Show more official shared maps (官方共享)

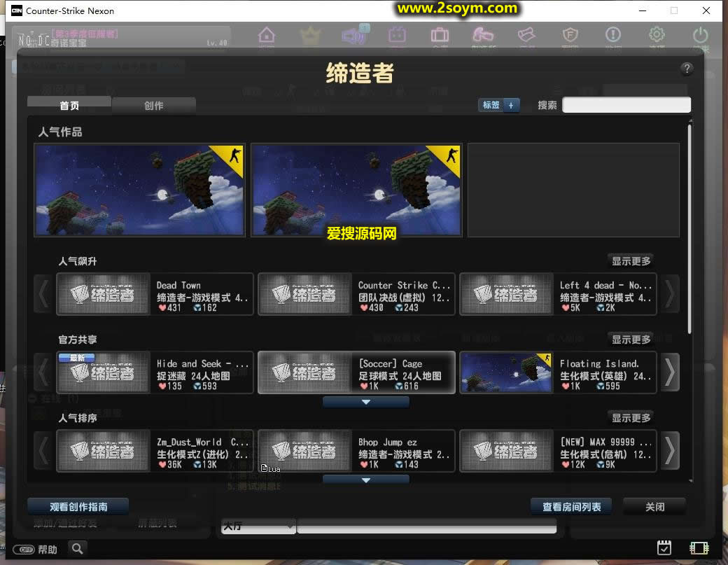click(631, 340)
